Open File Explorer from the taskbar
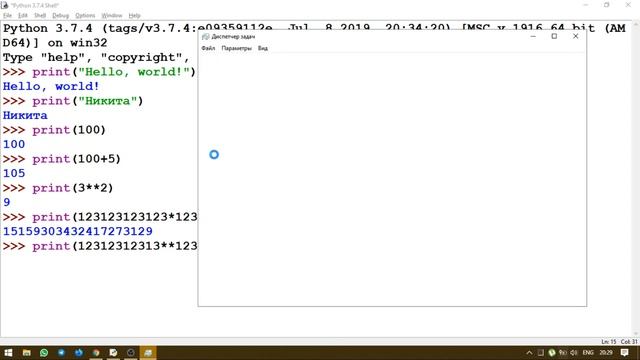This screenshot has height=360, width=640. point(27,353)
